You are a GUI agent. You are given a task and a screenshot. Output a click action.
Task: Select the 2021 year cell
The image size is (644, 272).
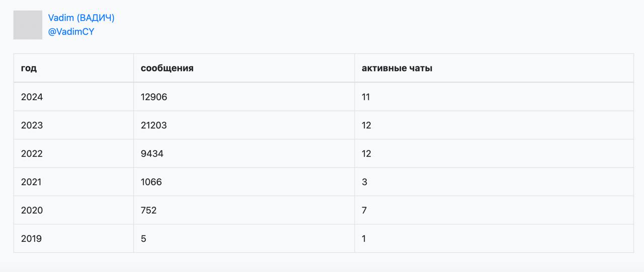pyautogui.click(x=31, y=182)
